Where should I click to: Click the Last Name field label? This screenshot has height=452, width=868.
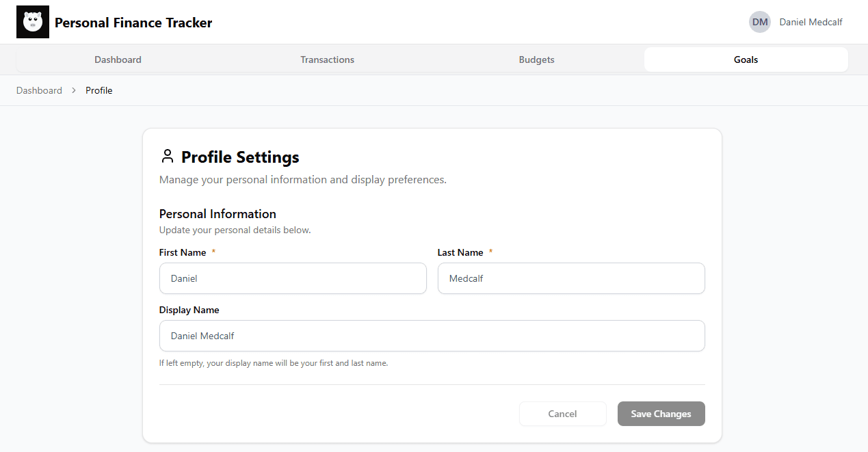[x=460, y=252]
